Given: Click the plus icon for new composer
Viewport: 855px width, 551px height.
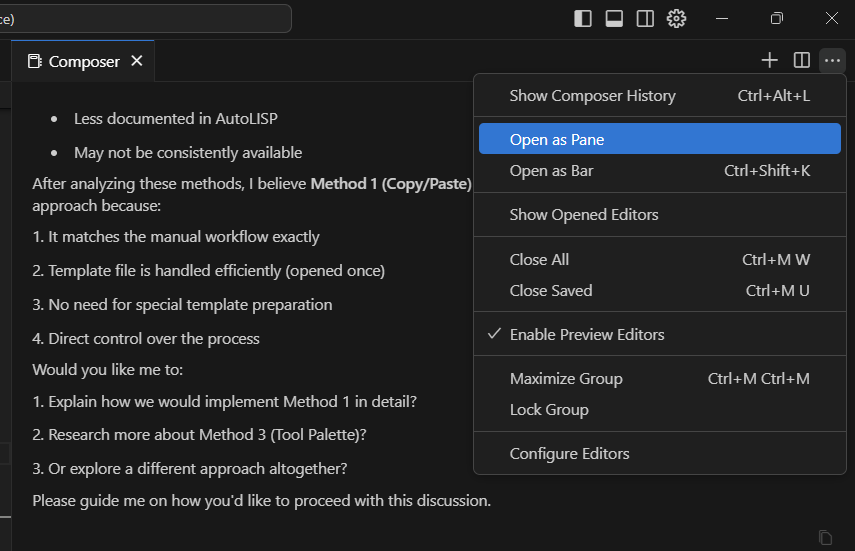Looking at the screenshot, I should point(769,61).
